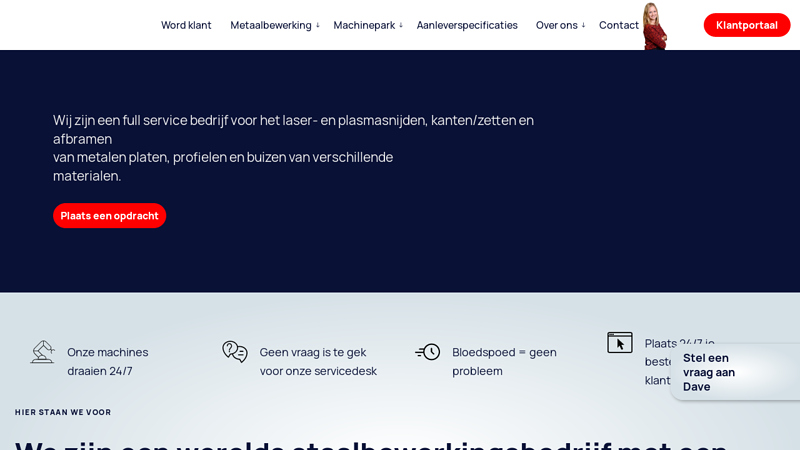800x450 pixels.
Task: Click the Plaats een opdracht button
Action: point(109,216)
